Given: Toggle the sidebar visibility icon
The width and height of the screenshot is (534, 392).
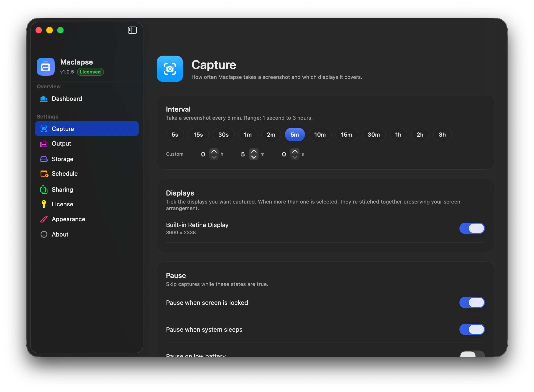Looking at the screenshot, I should (x=132, y=30).
